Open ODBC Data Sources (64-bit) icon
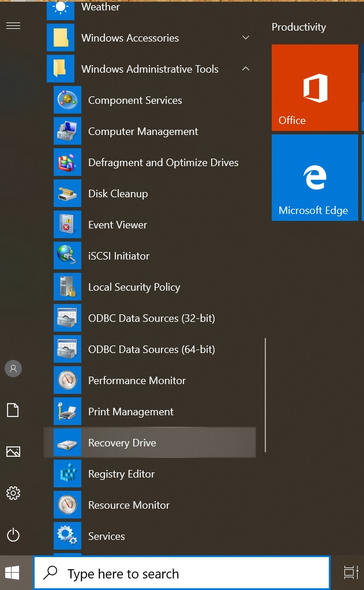The height and width of the screenshot is (590, 364). (x=67, y=349)
